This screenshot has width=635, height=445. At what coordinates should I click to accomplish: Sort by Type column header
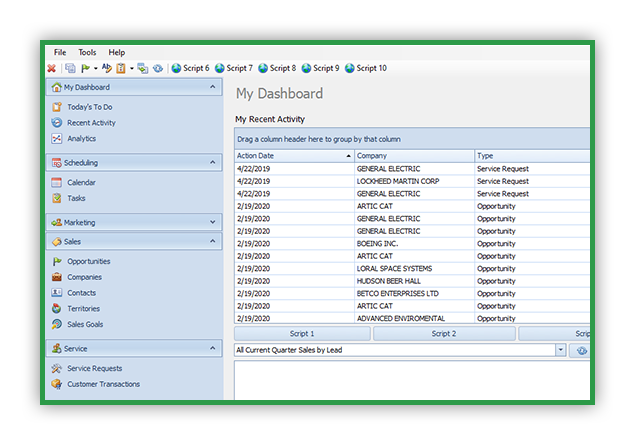click(x=532, y=156)
